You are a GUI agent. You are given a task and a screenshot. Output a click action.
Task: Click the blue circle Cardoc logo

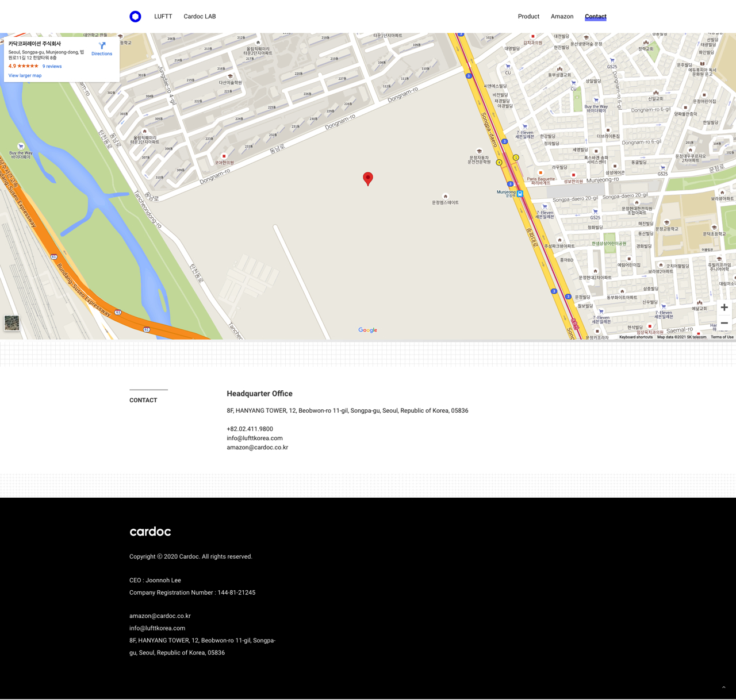[135, 17]
